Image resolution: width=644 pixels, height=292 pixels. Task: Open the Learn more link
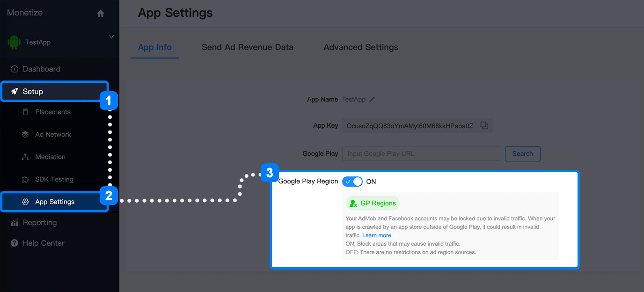(377, 235)
